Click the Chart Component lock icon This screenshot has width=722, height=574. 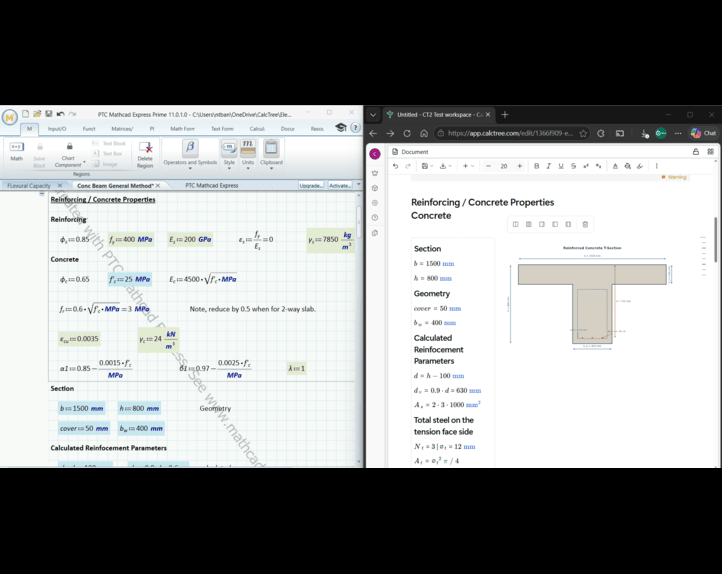click(x=70, y=146)
